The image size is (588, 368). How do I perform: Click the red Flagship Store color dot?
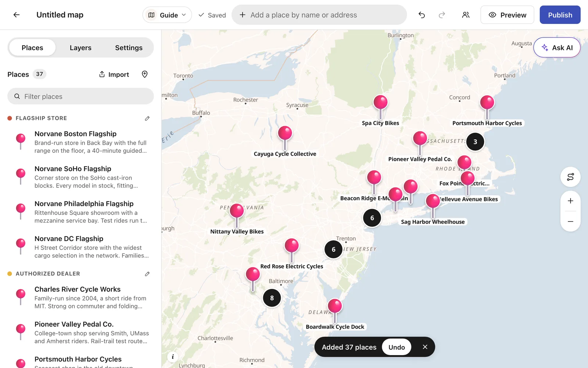10,118
